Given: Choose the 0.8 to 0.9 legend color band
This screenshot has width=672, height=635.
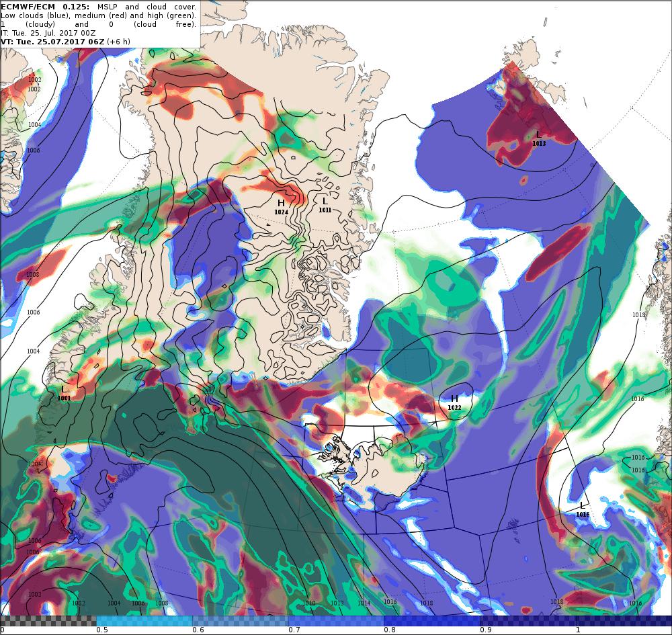Looking at the screenshot, I should [x=432, y=621].
